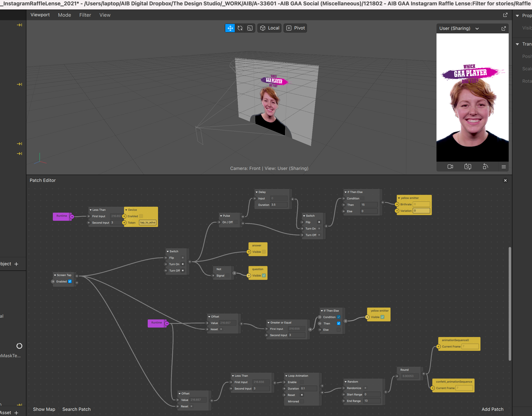Open the Filter menu

pyautogui.click(x=85, y=15)
